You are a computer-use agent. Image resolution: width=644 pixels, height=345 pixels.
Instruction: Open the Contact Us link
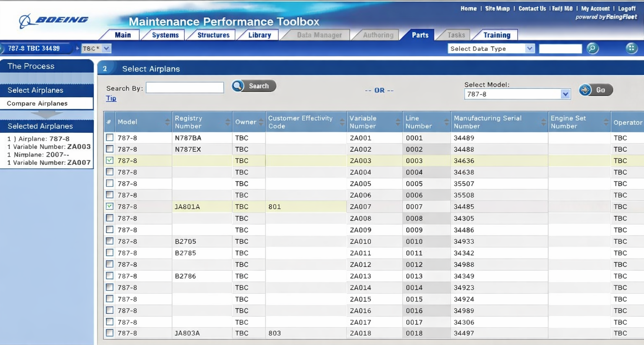coord(532,8)
